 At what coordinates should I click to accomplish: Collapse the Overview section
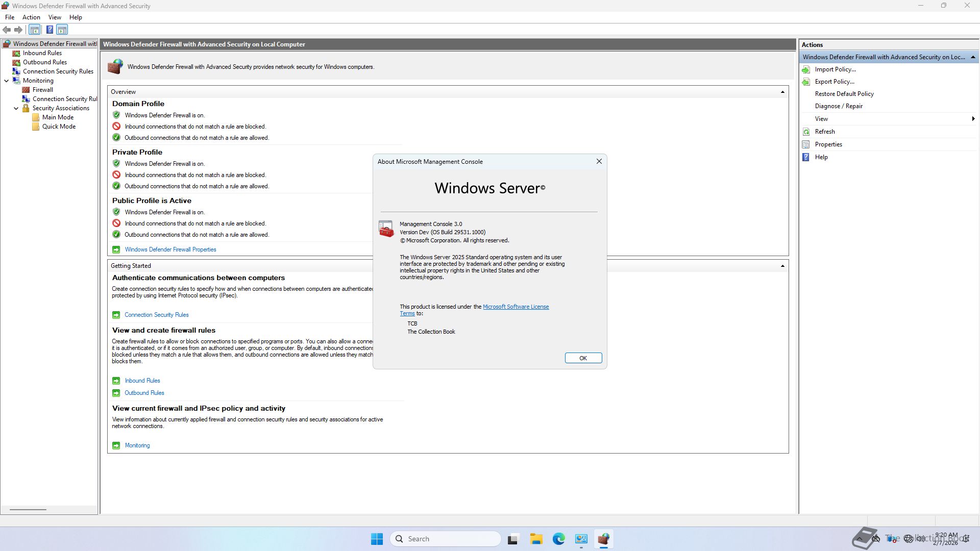tap(782, 92)
